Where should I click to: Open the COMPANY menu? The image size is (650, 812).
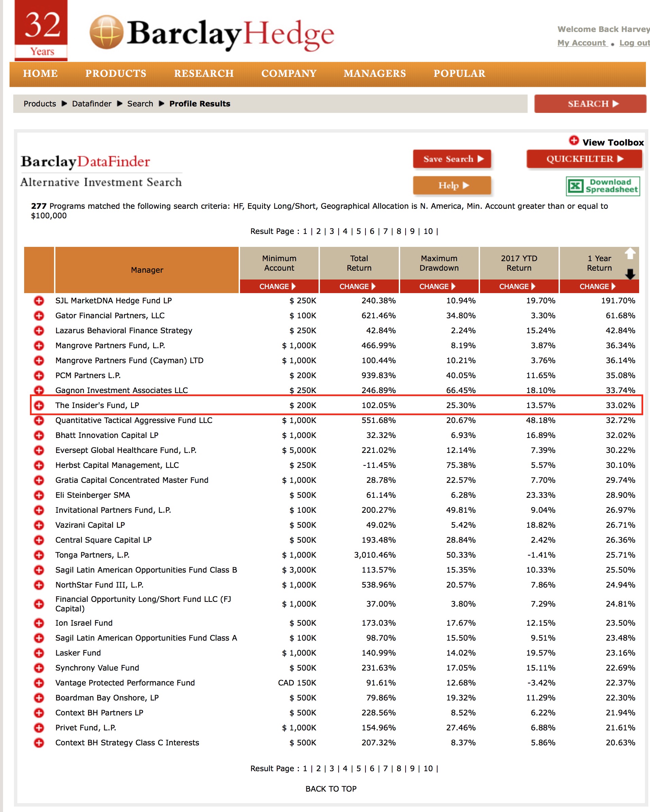point(289,73)
